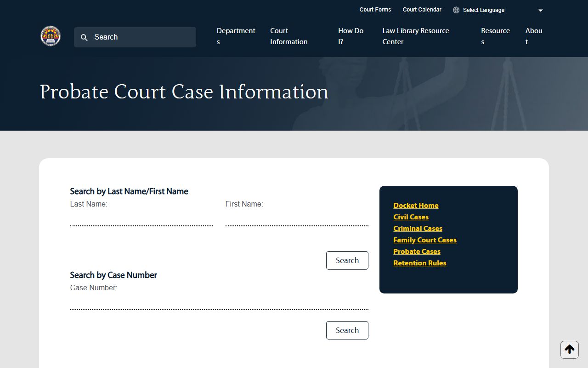Focus the First Name field
This screenshot has width=588, height=368.
pos(297,218)
